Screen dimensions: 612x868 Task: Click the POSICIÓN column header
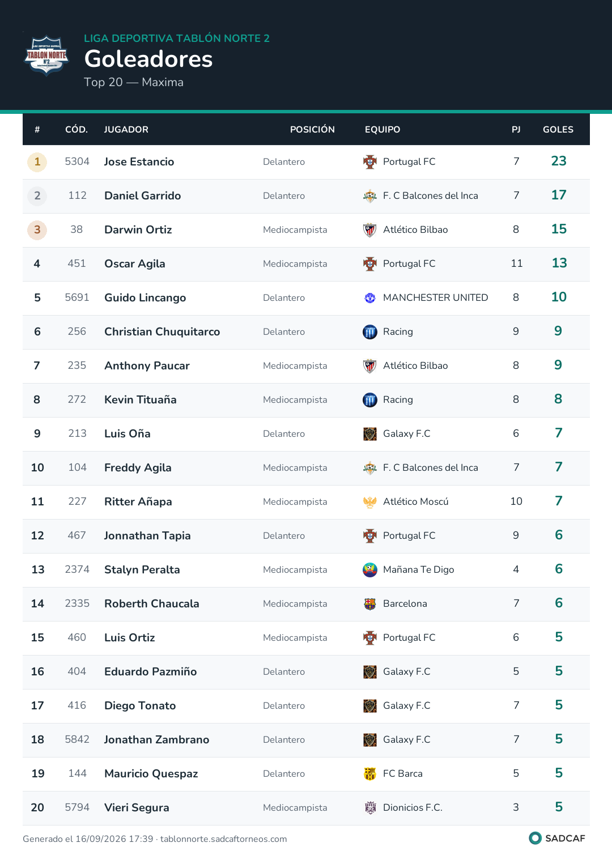point(312,130)
